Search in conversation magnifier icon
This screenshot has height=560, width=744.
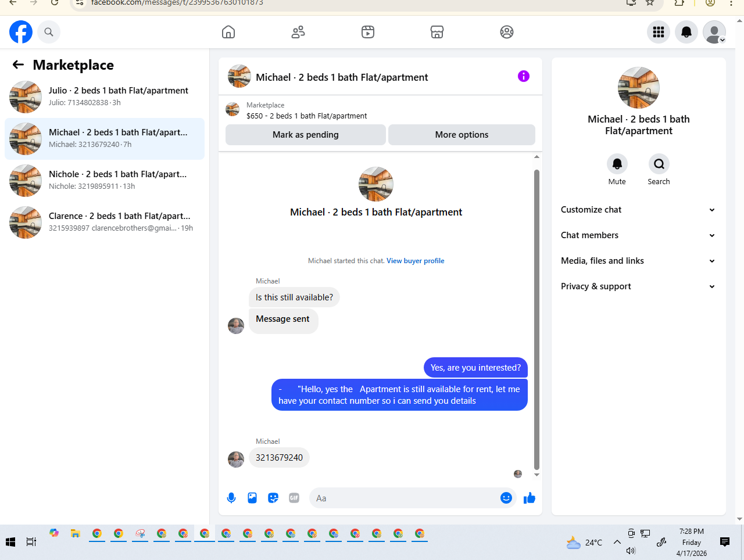[659, 164]
